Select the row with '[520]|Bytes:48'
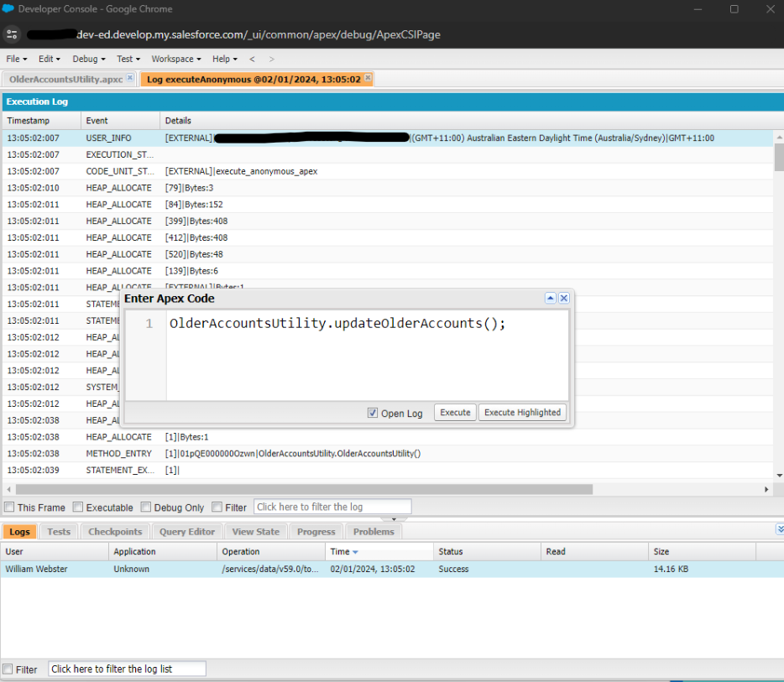This screenshot has height=682, width=784. coord(388,254)
